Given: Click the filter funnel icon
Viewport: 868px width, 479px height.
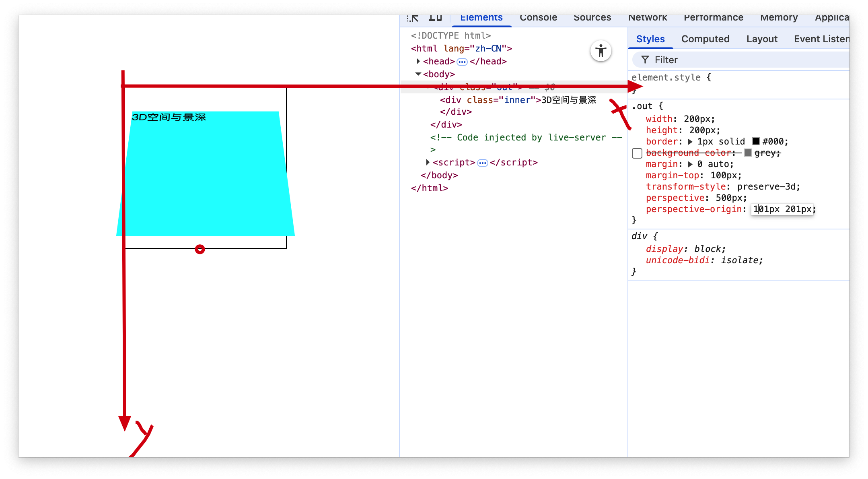Looking at the screenshot, I should pyautogui.click(x=645, y=60).
